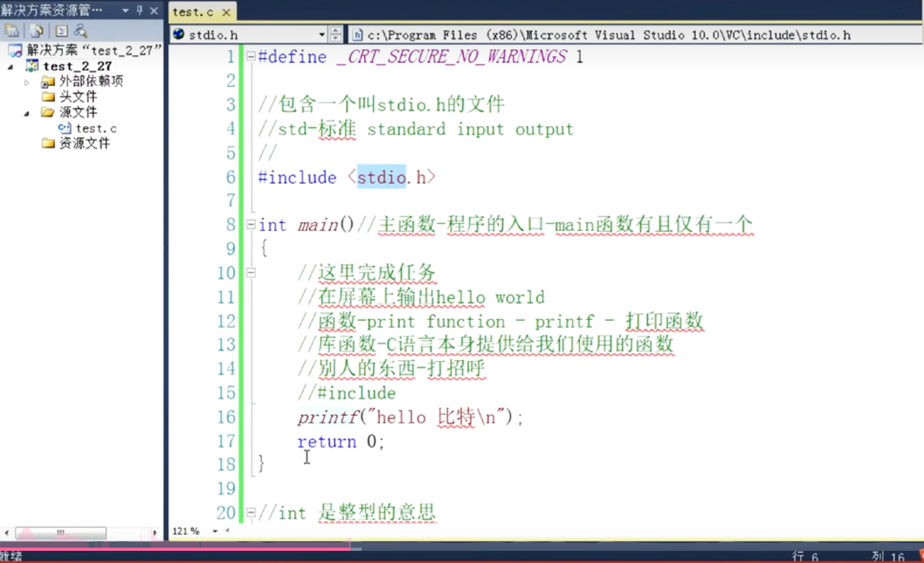The height and width of the screenshot is (563, 924).
Task: Select the test_2_27 project
Action: tap(77, 66)
